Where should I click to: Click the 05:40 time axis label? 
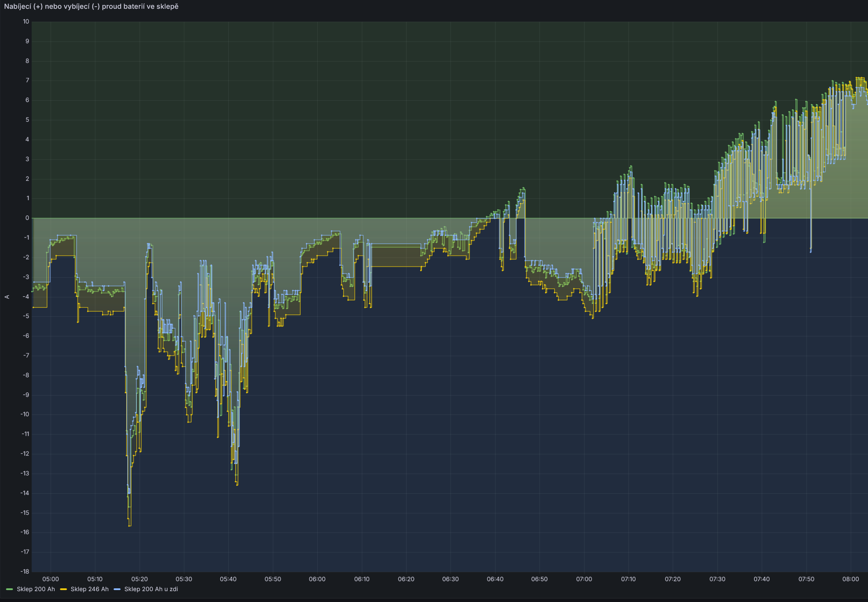[x=228, y=579]
